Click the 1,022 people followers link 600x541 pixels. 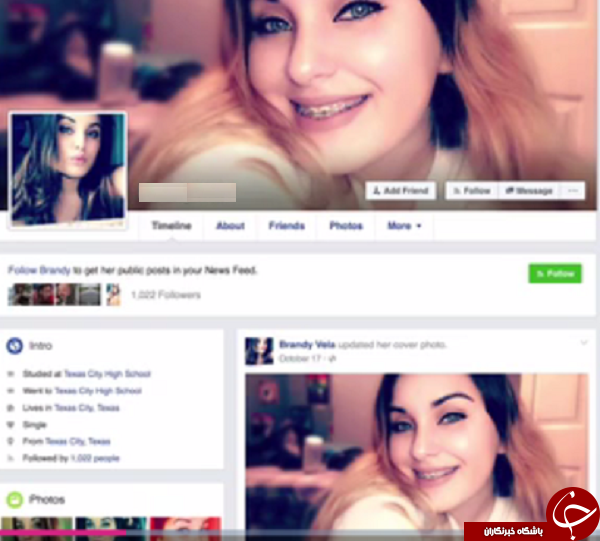point(94,458)
